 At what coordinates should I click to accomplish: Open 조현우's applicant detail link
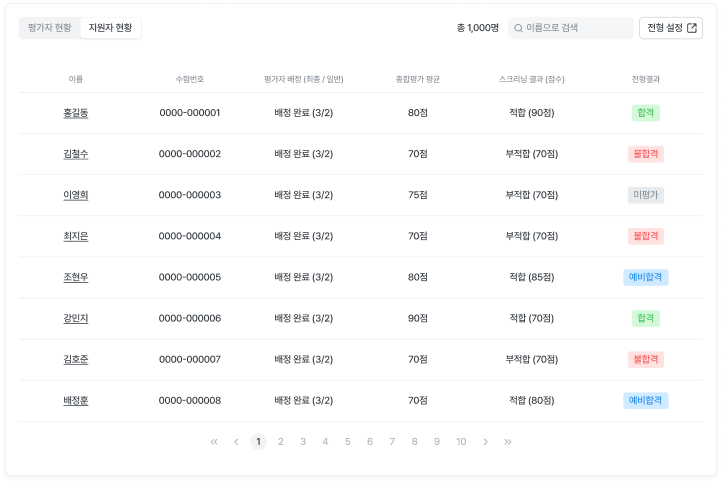point(76,277)
